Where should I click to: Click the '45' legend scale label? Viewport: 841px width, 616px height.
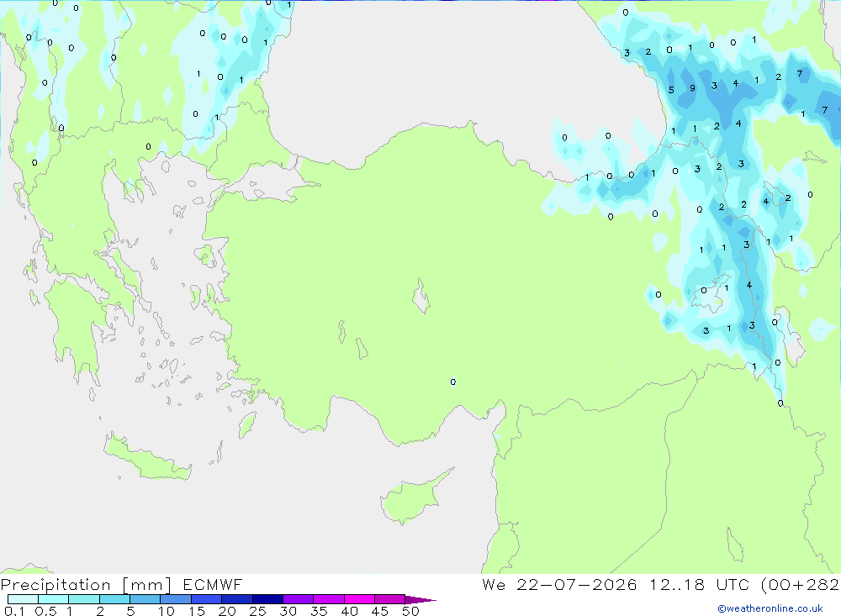click(x=380, y=611)
